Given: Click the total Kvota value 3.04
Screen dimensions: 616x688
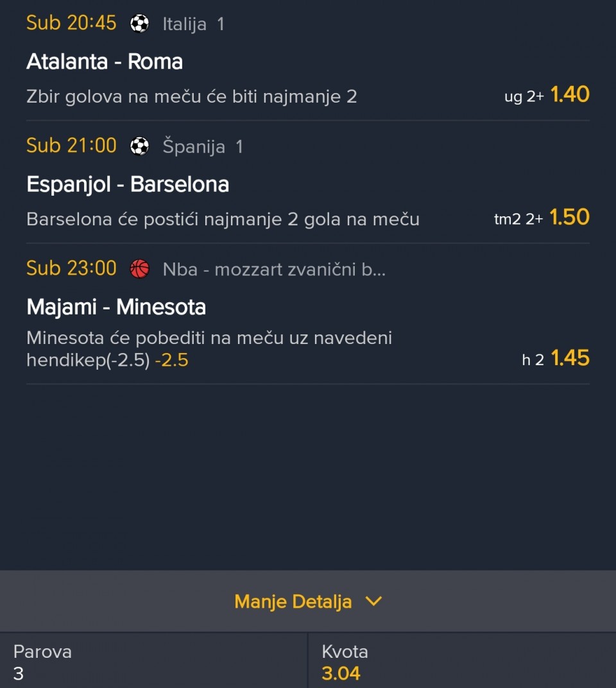Looking at the screenshot, I should [341, 674].
